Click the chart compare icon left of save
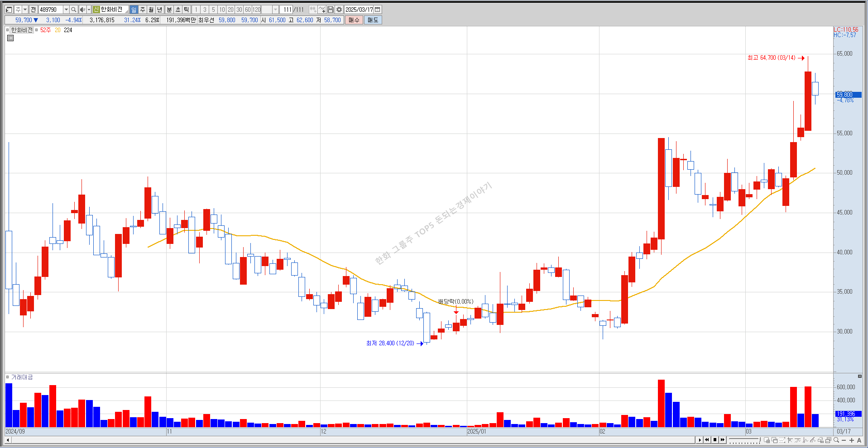 (x=322, y=10)
